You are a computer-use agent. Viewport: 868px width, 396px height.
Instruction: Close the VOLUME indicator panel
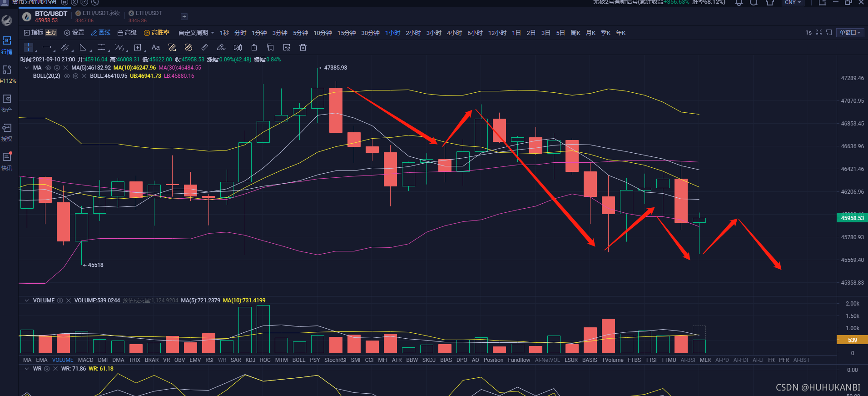pos(69,301)
